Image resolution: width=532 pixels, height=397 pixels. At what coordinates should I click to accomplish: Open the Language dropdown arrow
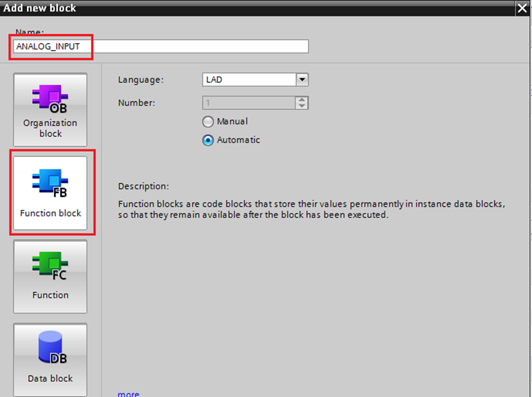302,80
